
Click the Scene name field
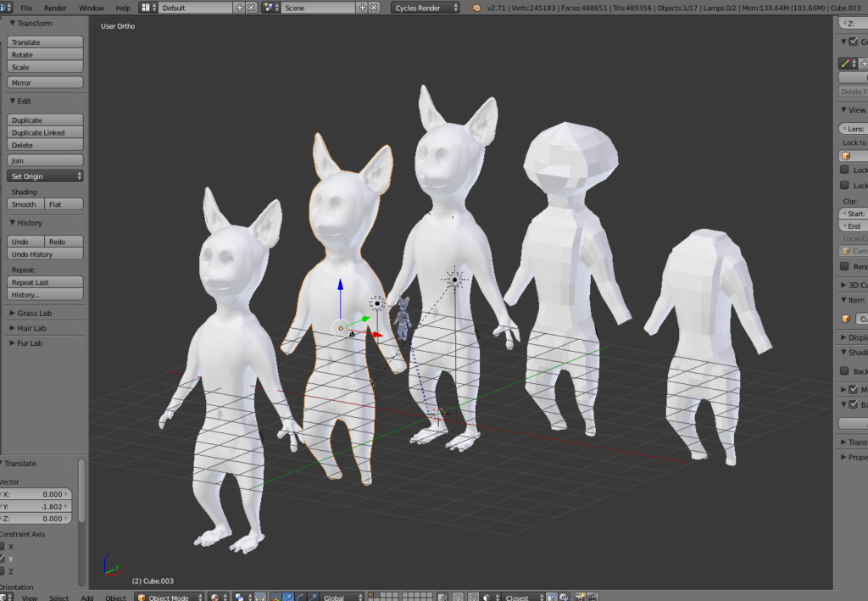(319, 8)
